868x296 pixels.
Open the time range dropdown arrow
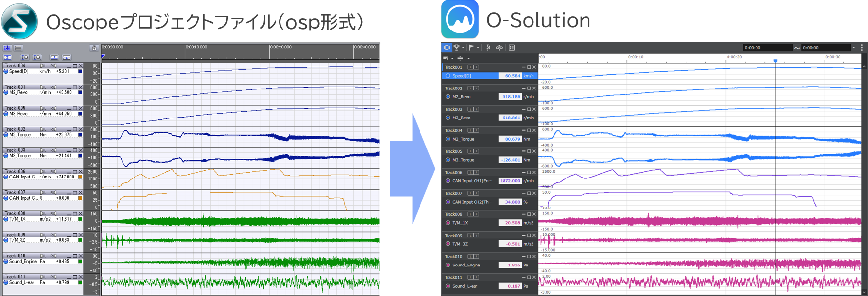pos(854,48)
